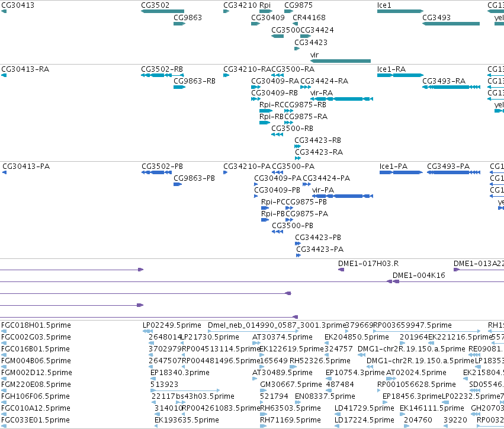Click protein CG9863-PB

click(194, 178)
